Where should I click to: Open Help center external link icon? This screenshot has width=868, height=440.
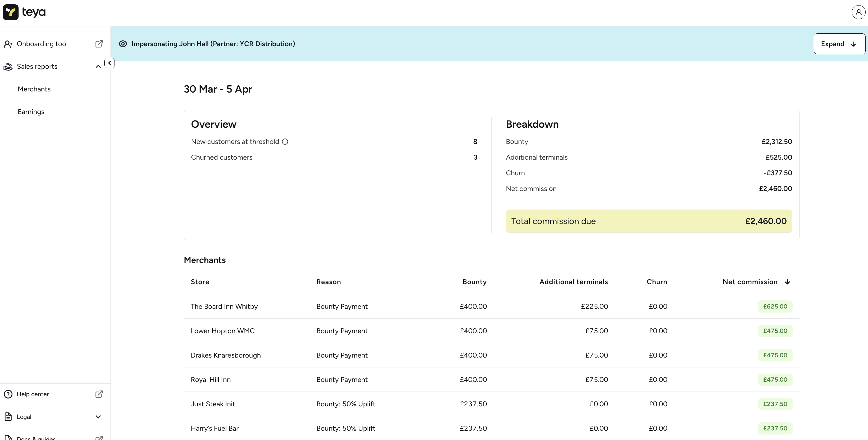click(99, 394)
